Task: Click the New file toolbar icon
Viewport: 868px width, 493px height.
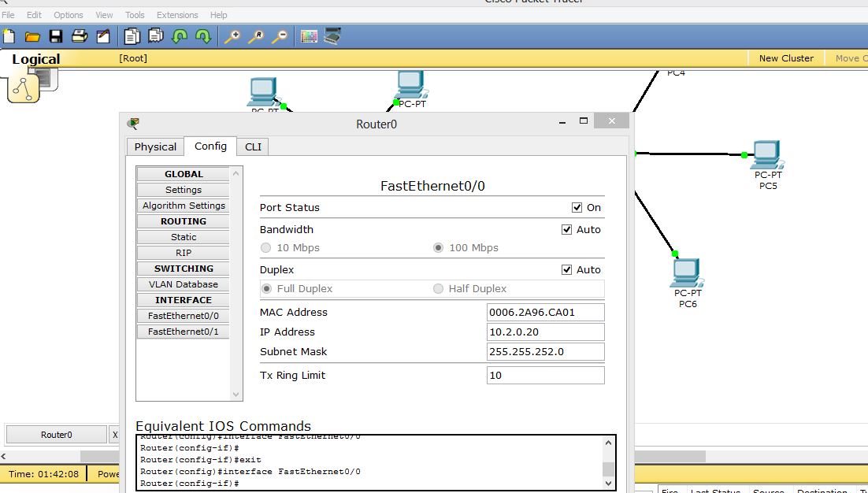Action: pyautogui.click(x=9, y=36)
